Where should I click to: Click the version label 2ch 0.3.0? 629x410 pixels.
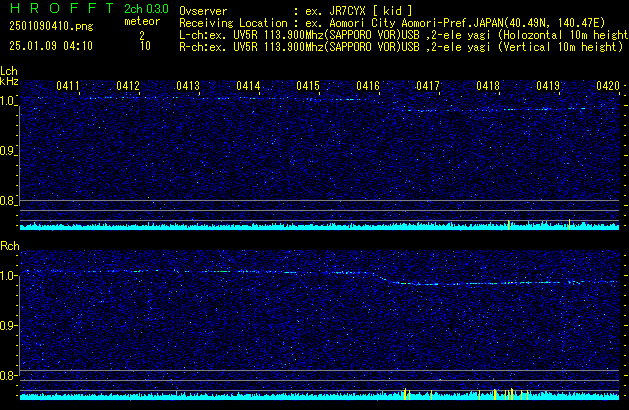(x=146, y=9)
